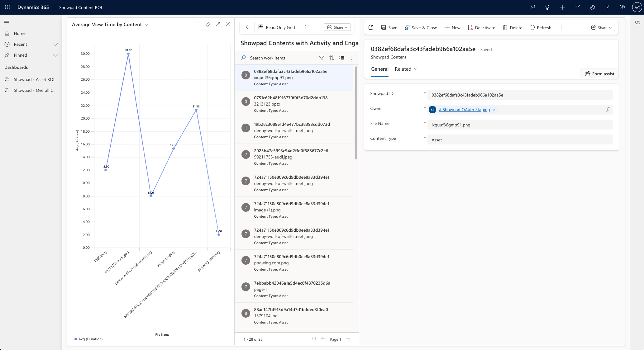Pin the Average View Time chart
The height and width of the screenshot is (350, 644).
coord(208,24)
